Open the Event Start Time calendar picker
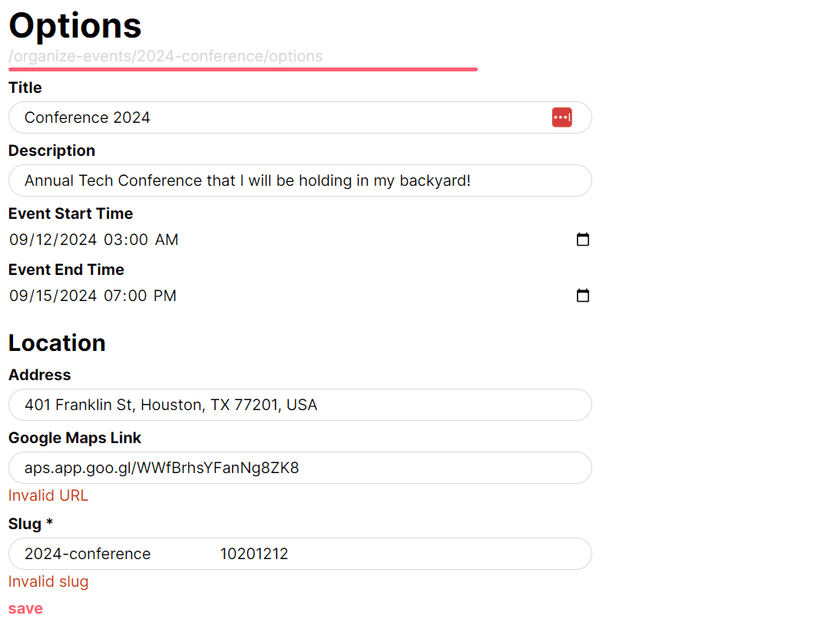The image size is (828, 632). [583, 240]
